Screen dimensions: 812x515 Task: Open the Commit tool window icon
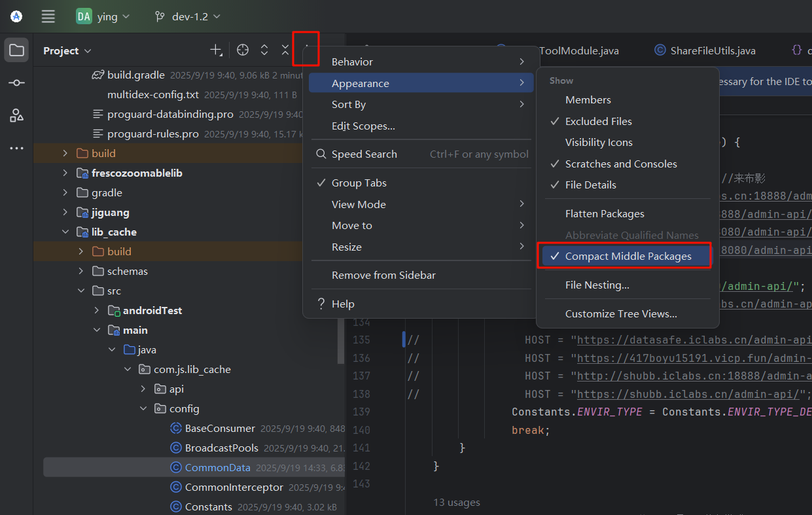click(16, 83)
